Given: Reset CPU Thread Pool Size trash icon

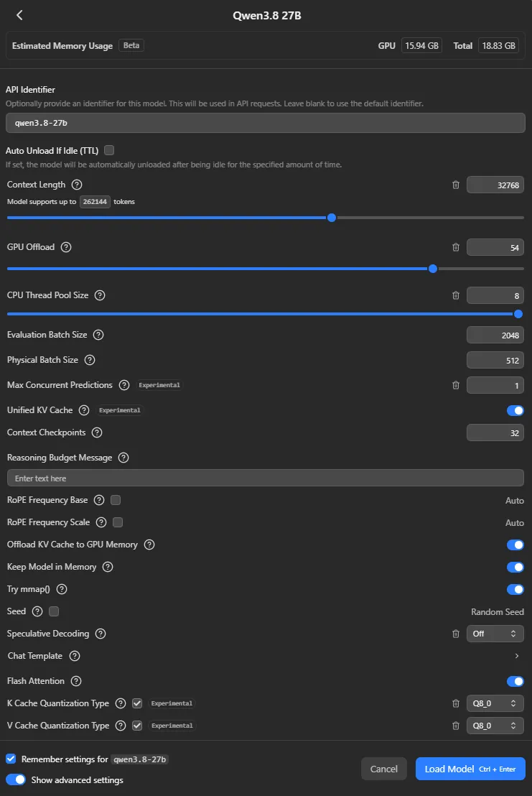Looking at the screenshot, I should click(x=455, y=295).
